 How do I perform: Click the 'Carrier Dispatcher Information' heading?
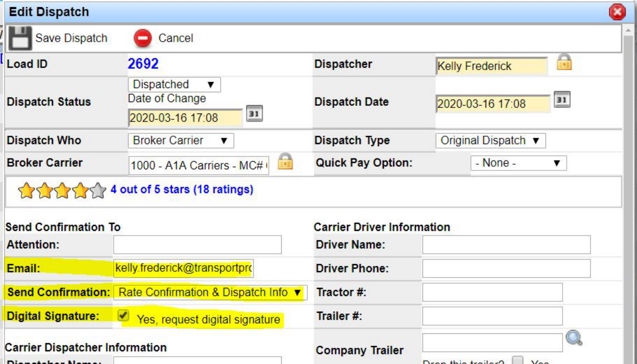(x=86, y=347)
